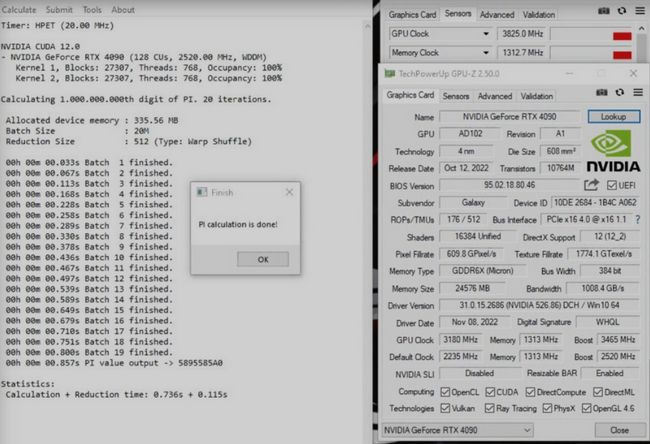
Task: Toggle the DirectML checkbox
Action: tap(598, 392)
